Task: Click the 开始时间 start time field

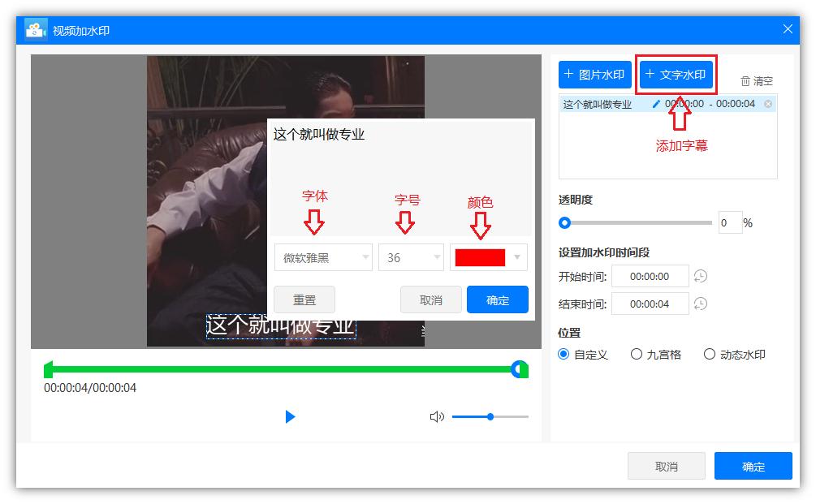Action: pos(650,276)
